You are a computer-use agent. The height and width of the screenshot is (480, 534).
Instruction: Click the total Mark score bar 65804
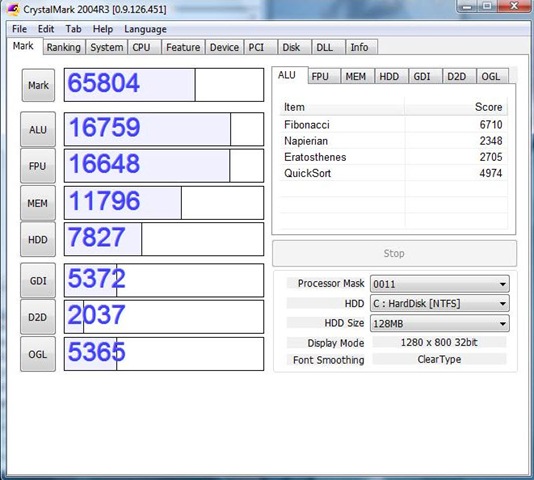164,85
